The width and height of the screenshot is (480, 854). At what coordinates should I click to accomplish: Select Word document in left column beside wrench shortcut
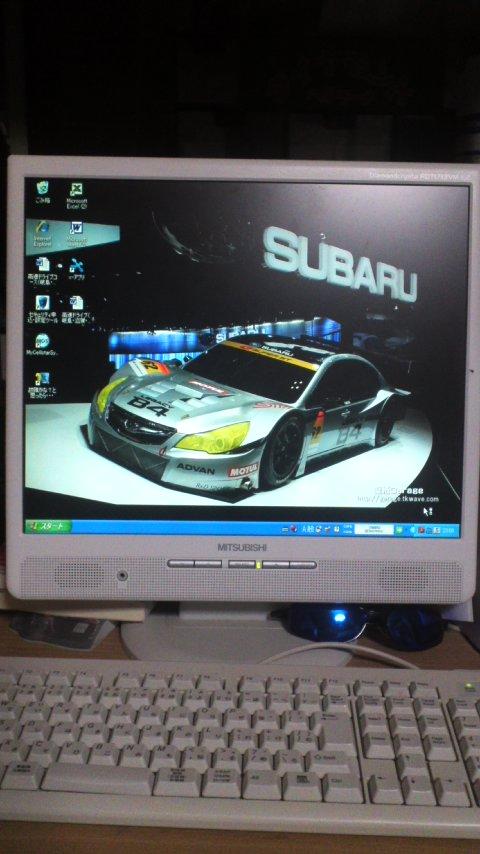[x=42, y=271]
